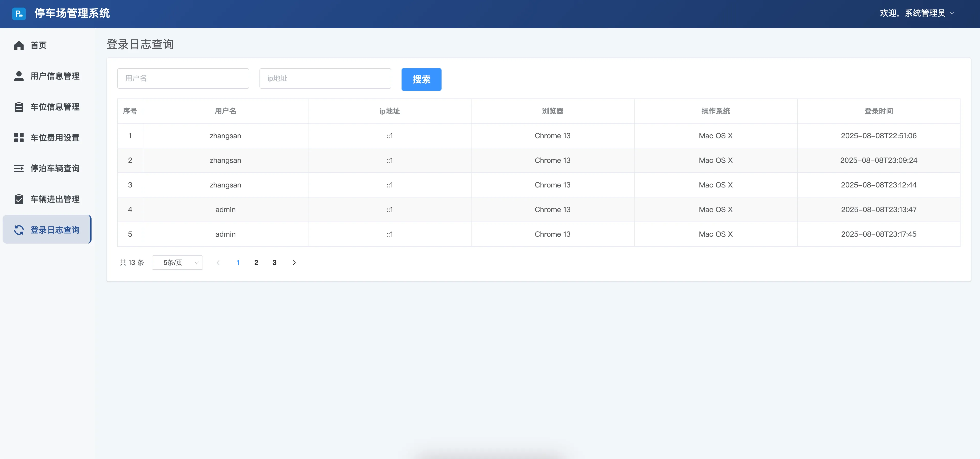Click the list icon for 停泊车辆查询
Screen dimensions: 980x459
pos(19,168)
